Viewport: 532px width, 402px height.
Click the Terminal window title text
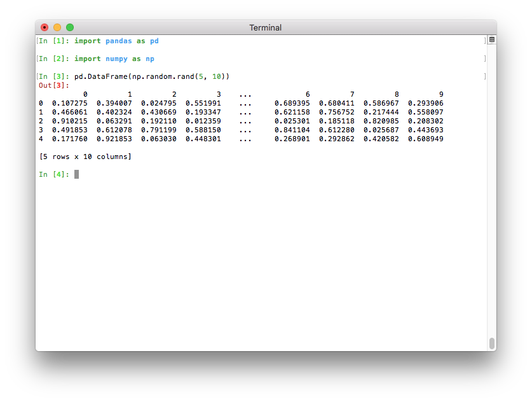tap(265, 28)
